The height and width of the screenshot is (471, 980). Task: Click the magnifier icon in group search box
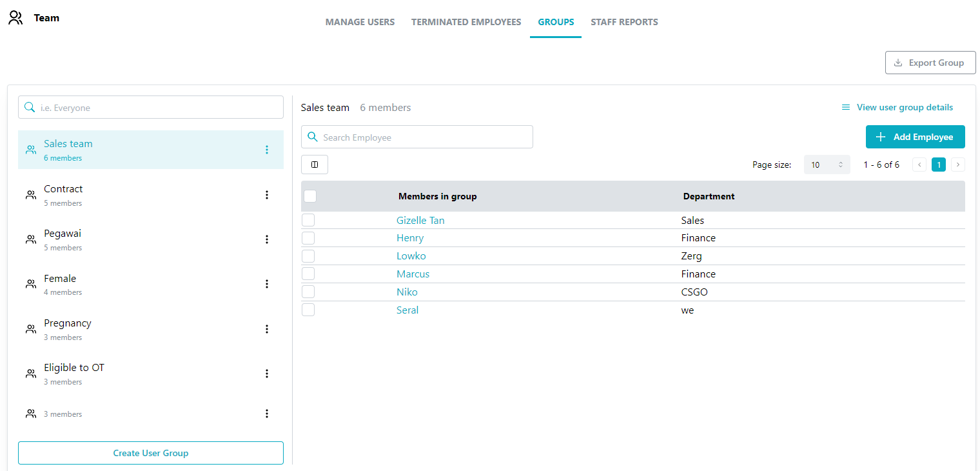(30, 107)
